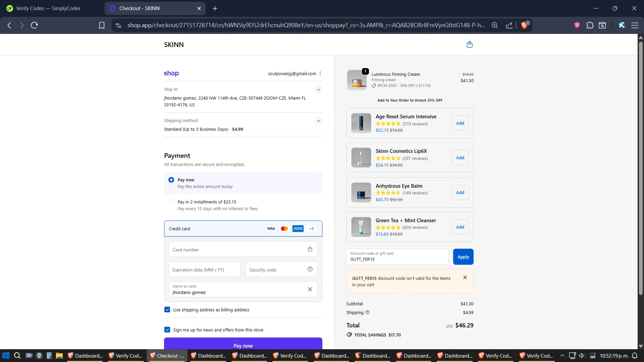
Task: Click the shipping info help icon
Action: [x=368, y=312]
